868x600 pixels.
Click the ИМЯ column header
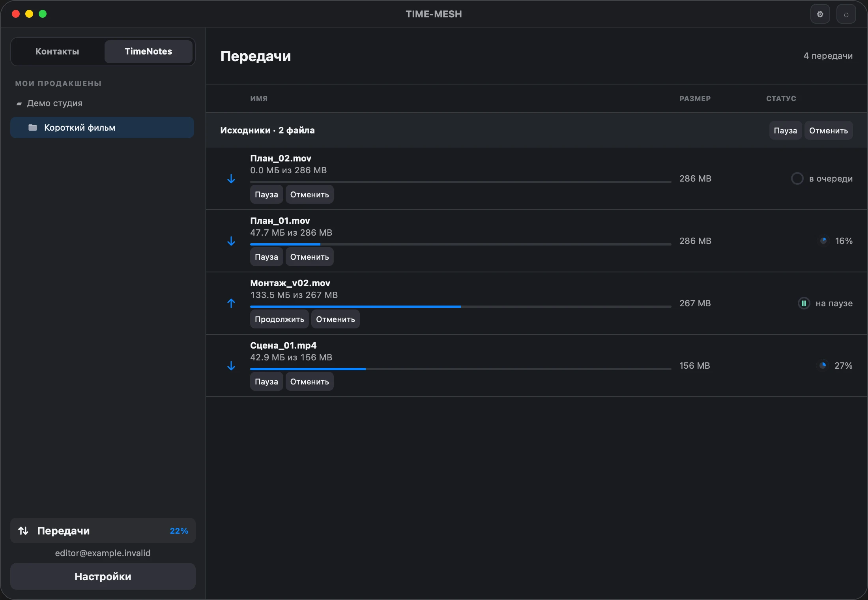pyautogui.click(x=259, y=99)
